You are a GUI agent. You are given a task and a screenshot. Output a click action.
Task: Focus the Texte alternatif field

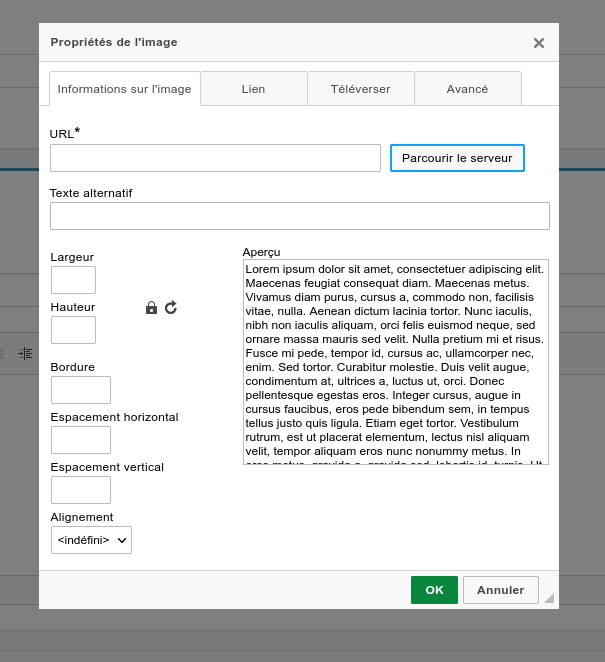[x=299, y=216]
